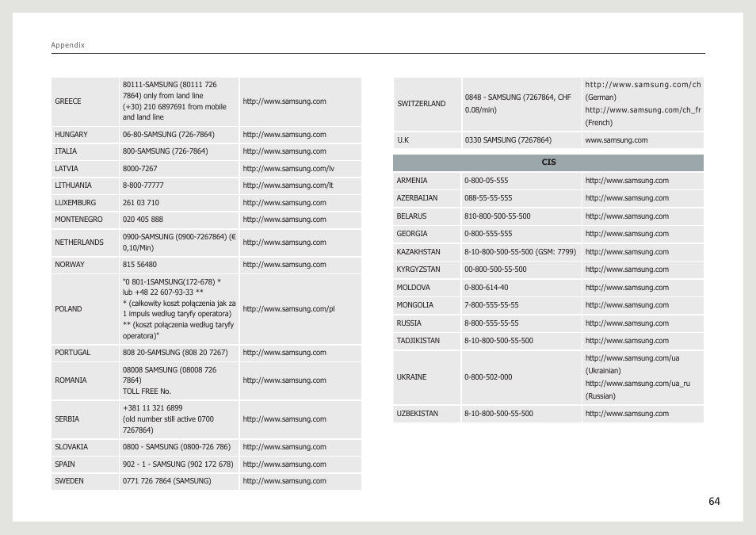Click U.K phone 0330 SAMSUNG (7267864)

click(x=508, y=140)
